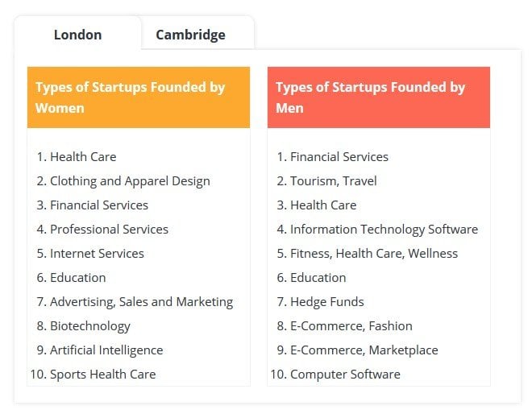Select Information Technology Software item
This screenshot has height=414, width=532.
pyautogui.click(x=384, y=230)
